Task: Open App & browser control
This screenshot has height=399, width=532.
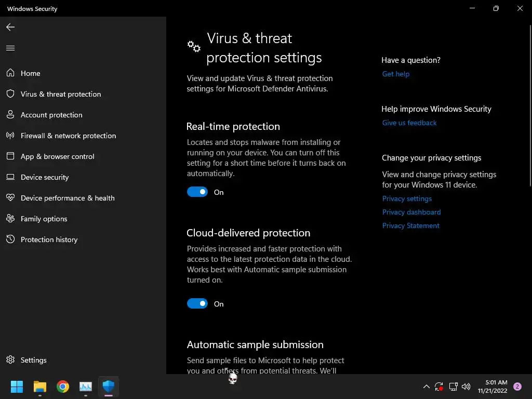Action: tap(57, 156)
